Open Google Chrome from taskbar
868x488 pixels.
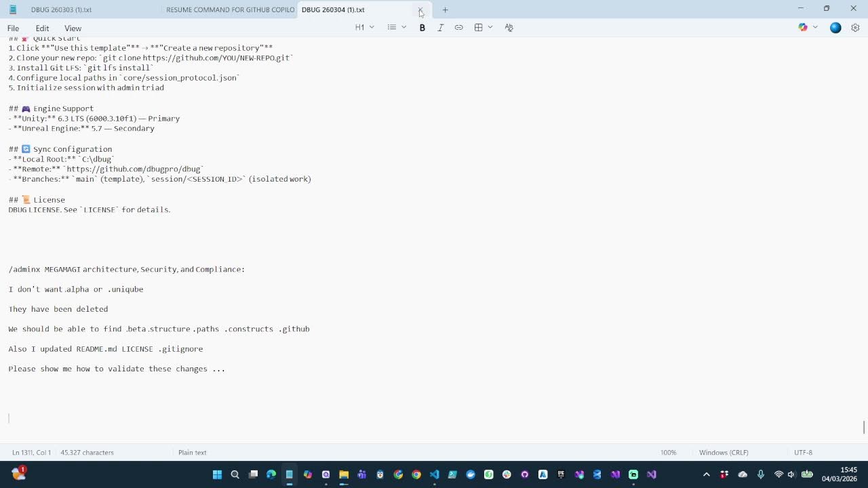pyautogui.click(x=416, y=474)
